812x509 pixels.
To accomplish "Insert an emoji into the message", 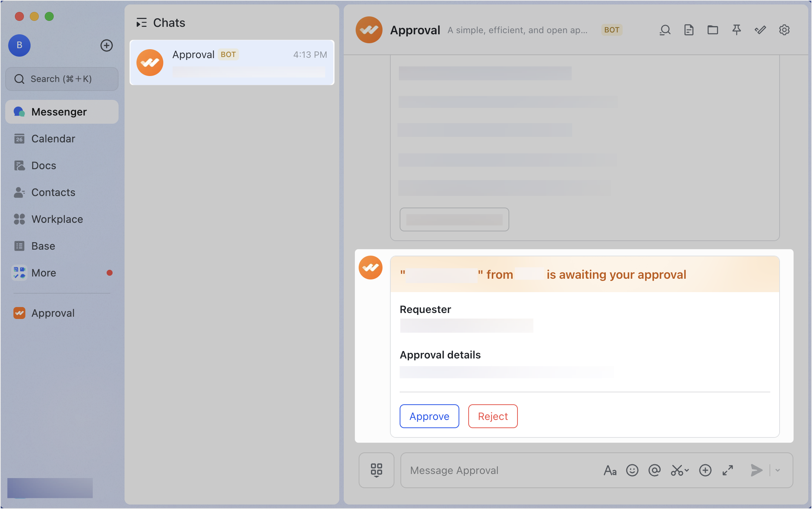I will 632,470.
